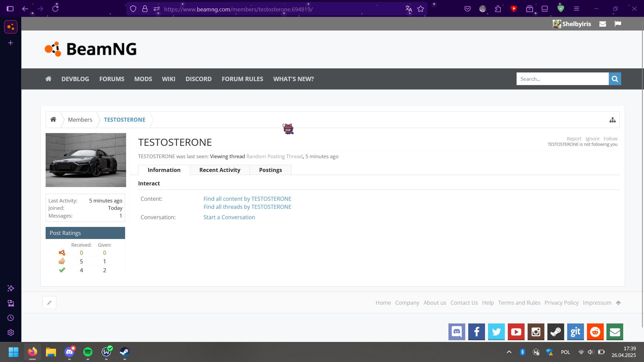
Task: Click the Follow link
Action: click(610, 139)
